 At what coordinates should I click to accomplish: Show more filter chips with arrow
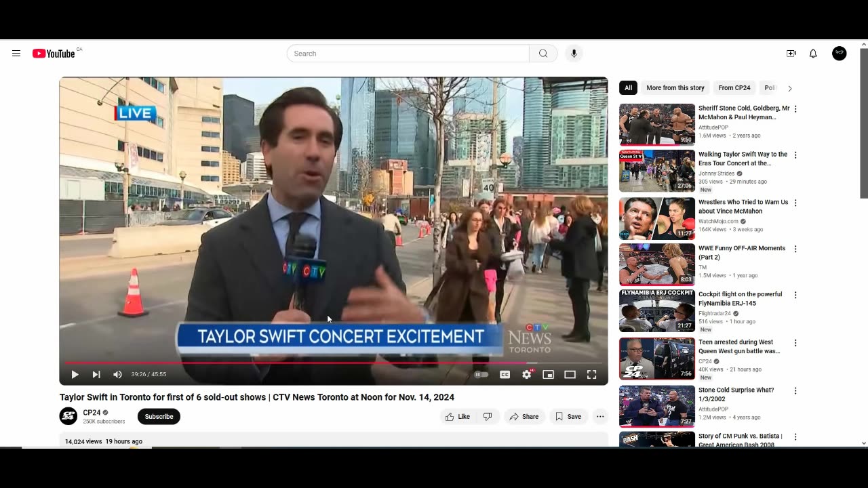click(789, 88)
